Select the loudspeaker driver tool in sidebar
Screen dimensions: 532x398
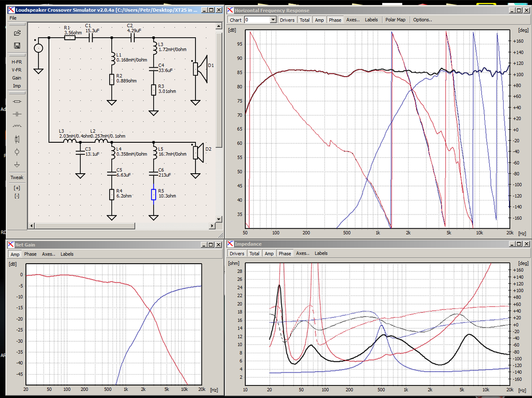click(x=17, y=139)
